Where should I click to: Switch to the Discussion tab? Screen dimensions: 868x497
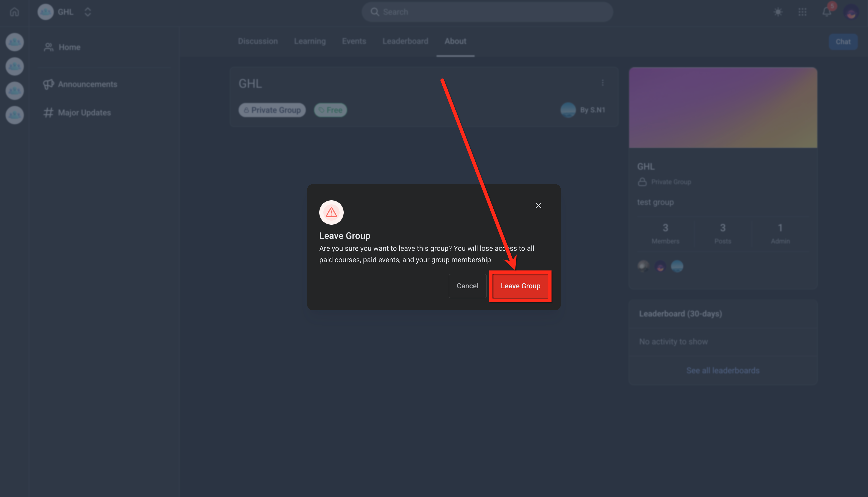pyautogui.click(x=258, y=41)
